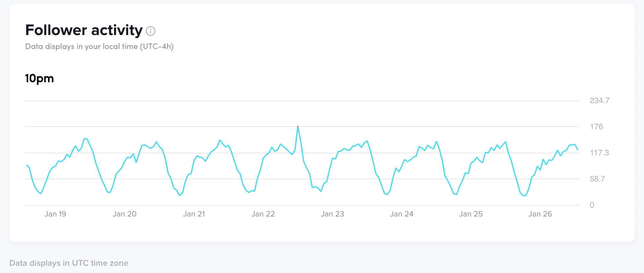
Task: Click the "Data displays in UTC time zone" note
Action: click(x=69, y=263)
